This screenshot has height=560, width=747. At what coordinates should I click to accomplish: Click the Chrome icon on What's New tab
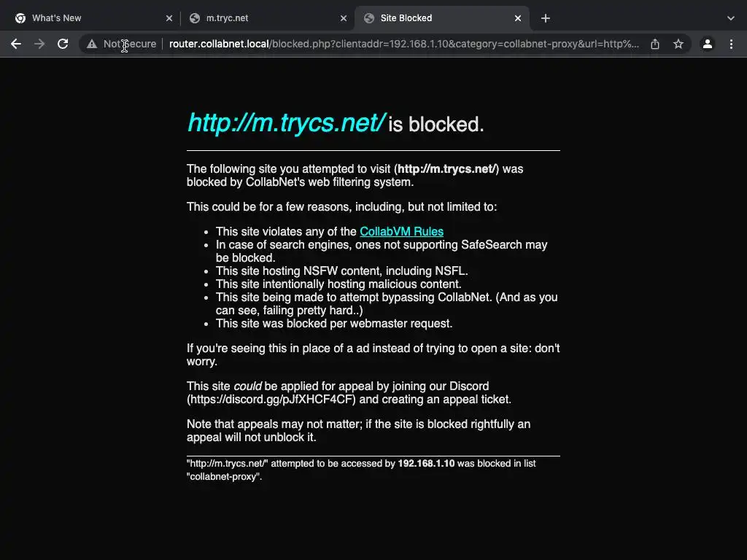[x=20, y=18]
